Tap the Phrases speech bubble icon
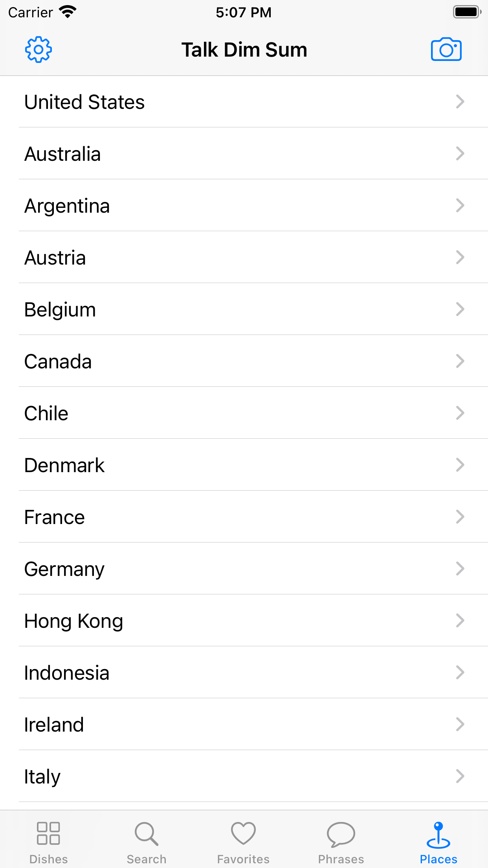Image resolution: width=488 pixels, height=868 pixels. (x=341, y=834)
